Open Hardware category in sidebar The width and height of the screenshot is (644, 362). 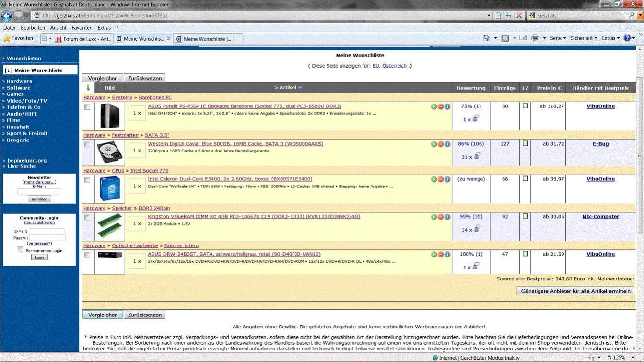tap(19, 81)
